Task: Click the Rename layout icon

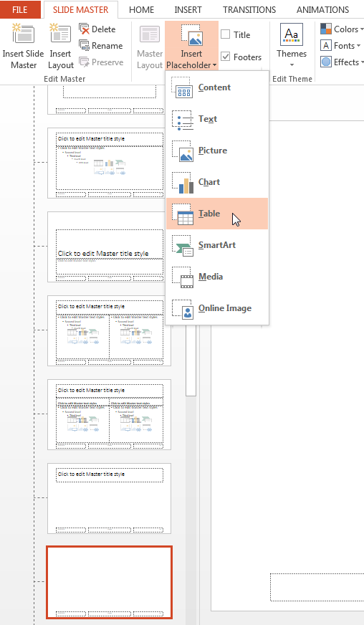Action: (x=84, y=45)
